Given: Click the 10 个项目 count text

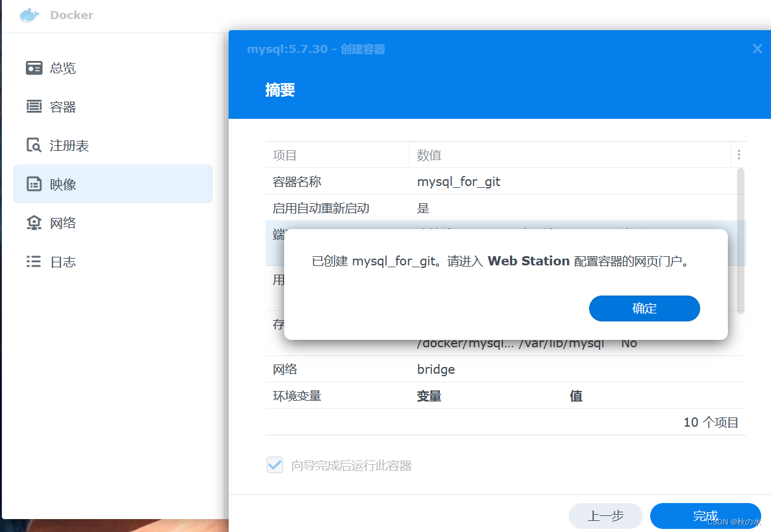Looking at the screenshot, I should tap(711, 422).
